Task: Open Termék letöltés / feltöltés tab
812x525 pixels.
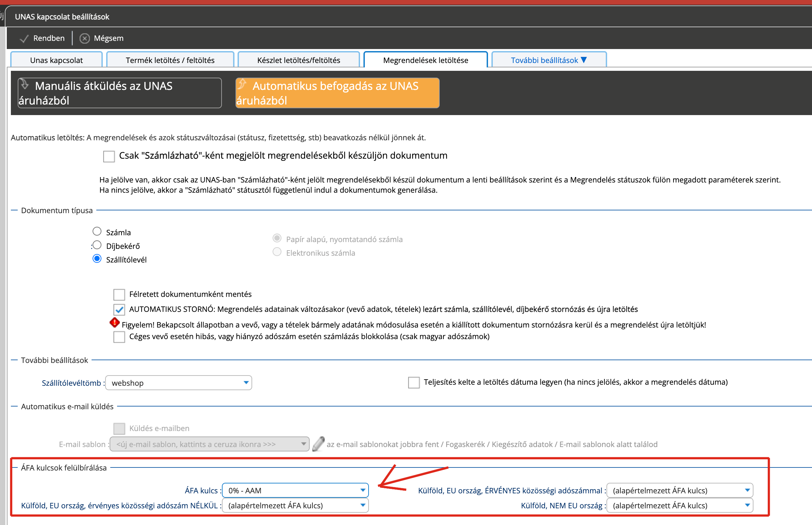Action: point(170,60)
